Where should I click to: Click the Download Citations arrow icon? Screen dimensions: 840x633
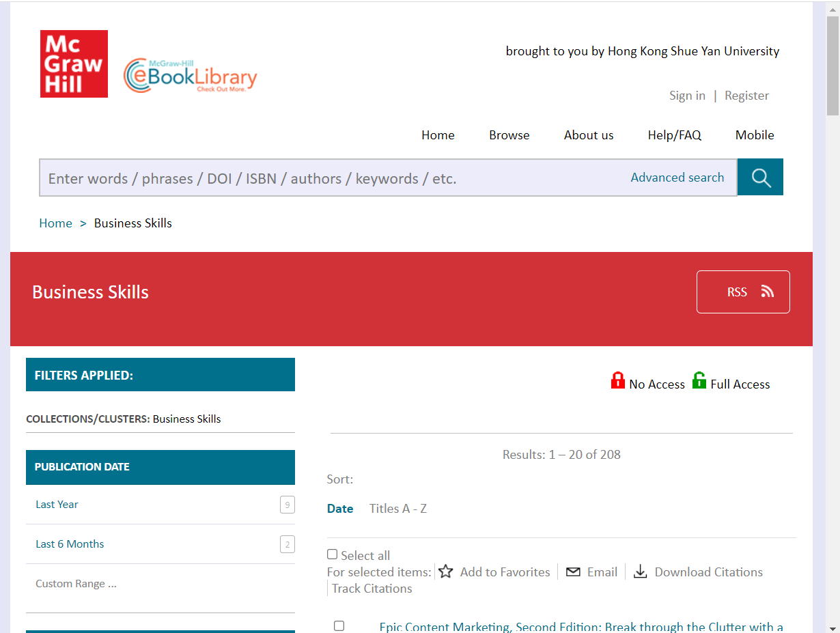640,572
